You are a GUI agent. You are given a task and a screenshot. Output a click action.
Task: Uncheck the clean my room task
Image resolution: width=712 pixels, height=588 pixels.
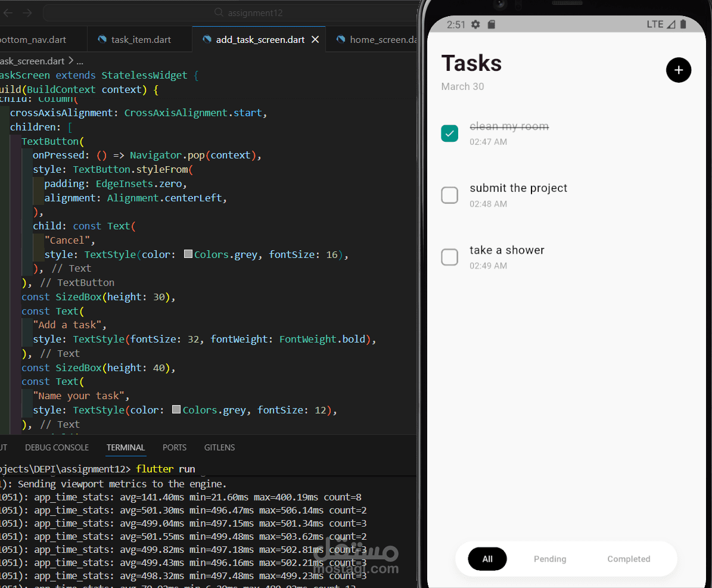coord(450,133)
